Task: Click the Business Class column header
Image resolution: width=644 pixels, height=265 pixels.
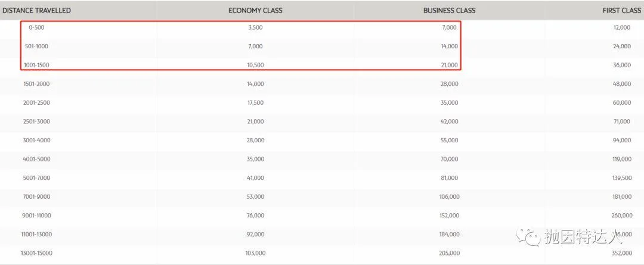Action: 449,10
